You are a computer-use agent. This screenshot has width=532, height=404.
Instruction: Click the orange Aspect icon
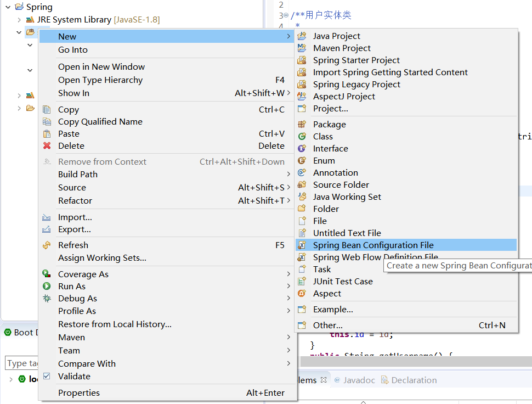(302, 293)
